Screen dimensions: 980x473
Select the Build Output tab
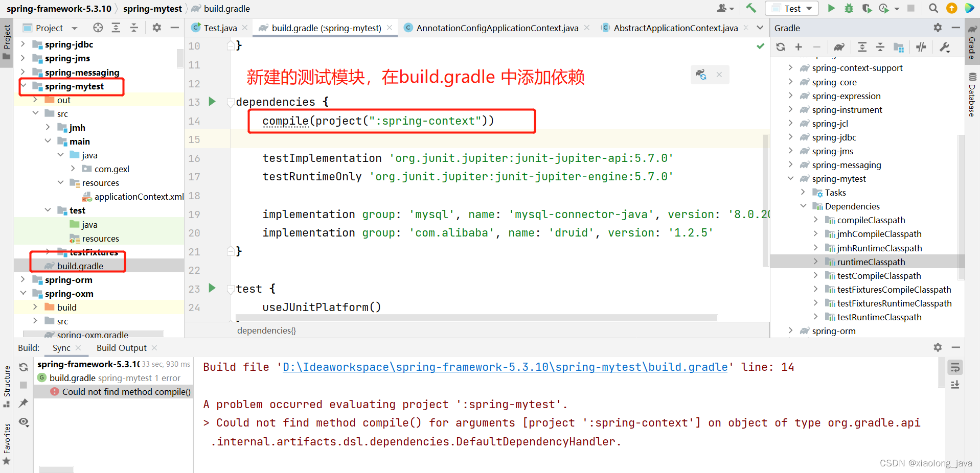122,348
